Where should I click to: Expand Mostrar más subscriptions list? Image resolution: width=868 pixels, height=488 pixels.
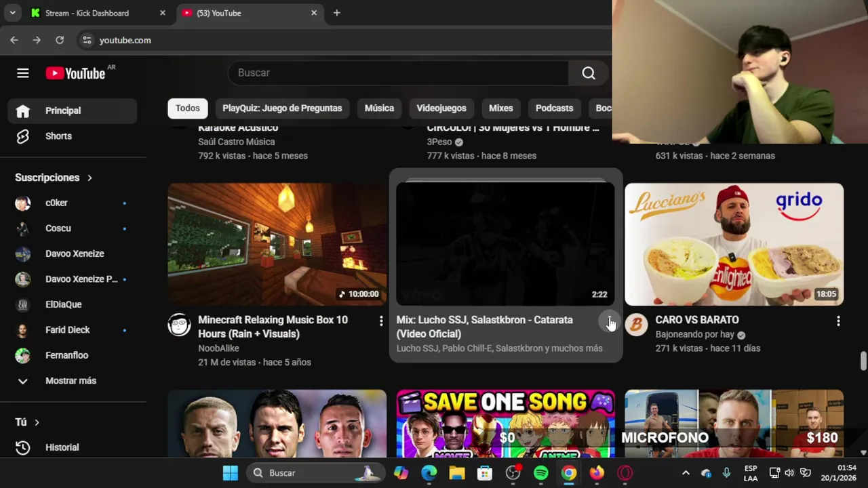[x=73, y=381]
